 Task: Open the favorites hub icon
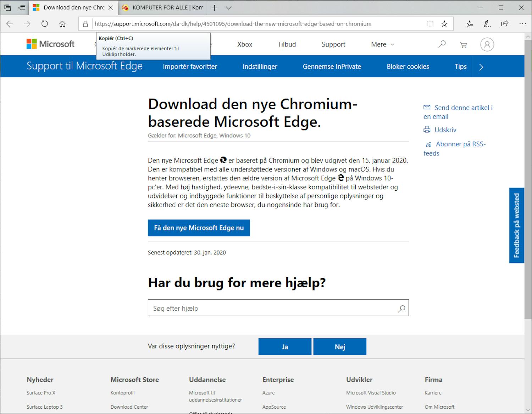coord(470,24)
